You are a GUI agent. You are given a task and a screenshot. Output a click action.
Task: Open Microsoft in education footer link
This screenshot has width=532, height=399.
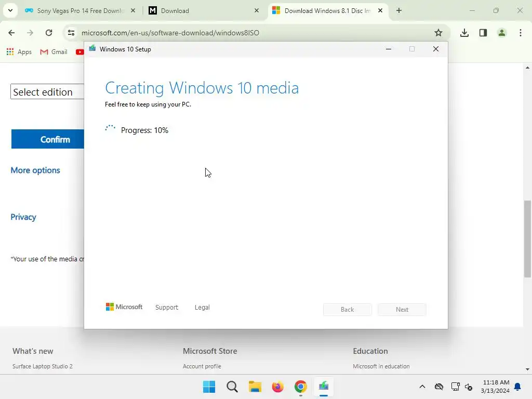coord(381,366)
